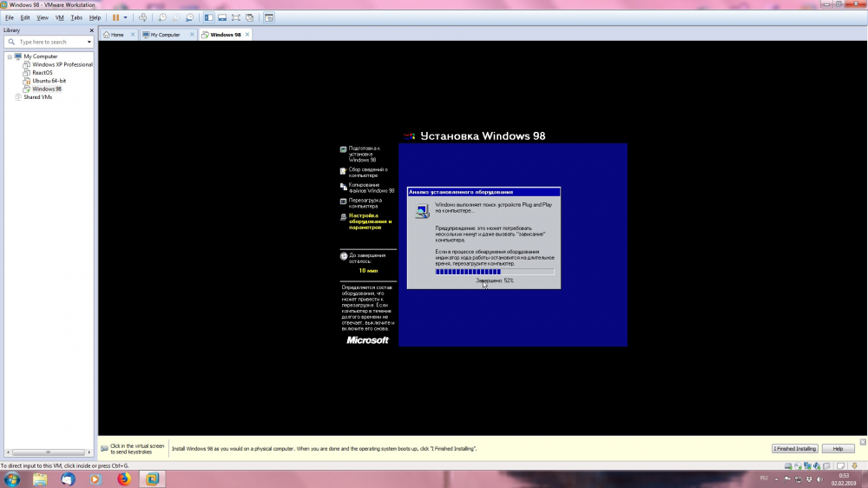Show hidden system tray icons
The height and width of the screenshot is (488, 868).
(776, 479)
